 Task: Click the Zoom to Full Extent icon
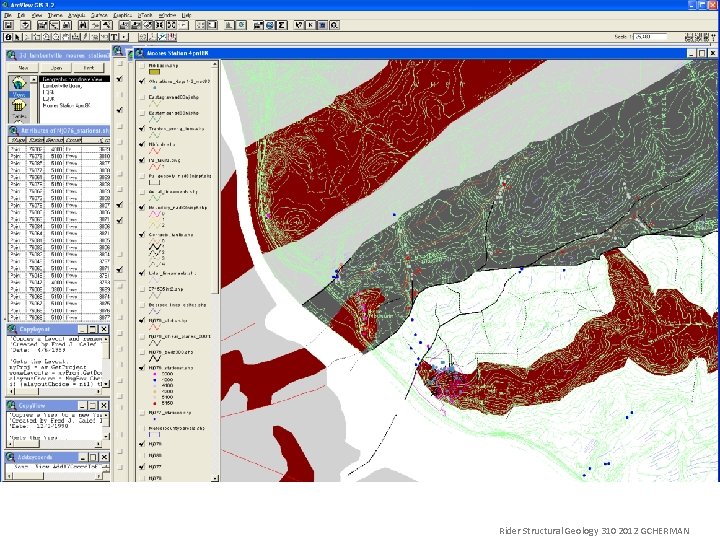click(124, 25)
